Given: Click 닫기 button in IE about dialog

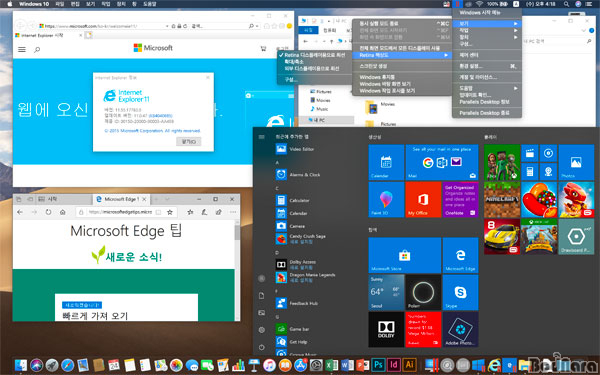Looking at the screenshot, I should coord(189,142).
